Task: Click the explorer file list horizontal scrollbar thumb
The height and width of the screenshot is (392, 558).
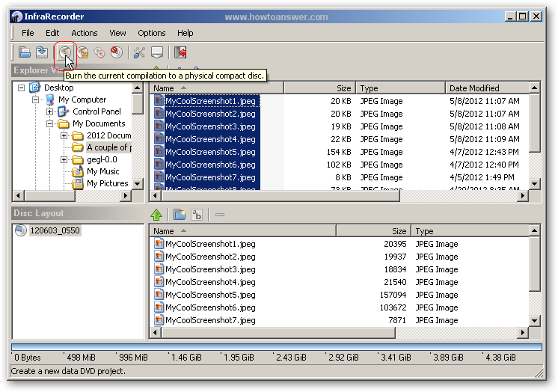Action: (280, 195)
